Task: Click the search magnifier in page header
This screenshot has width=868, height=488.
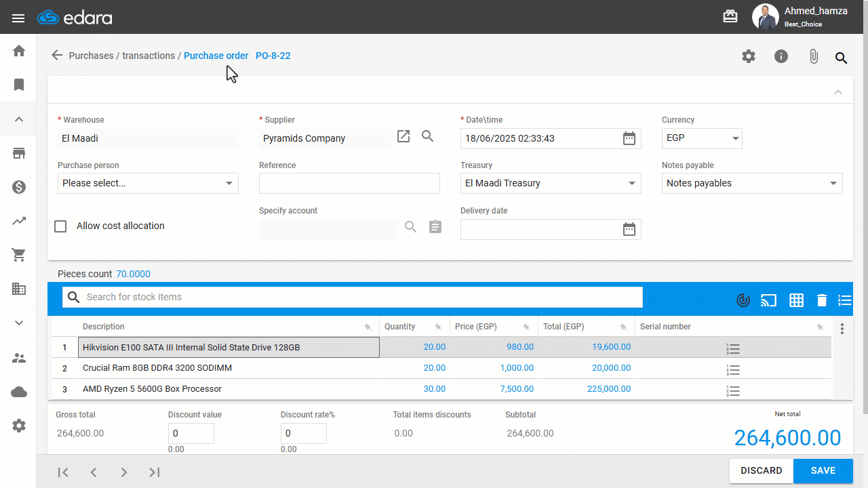Action: click(842, 58)
